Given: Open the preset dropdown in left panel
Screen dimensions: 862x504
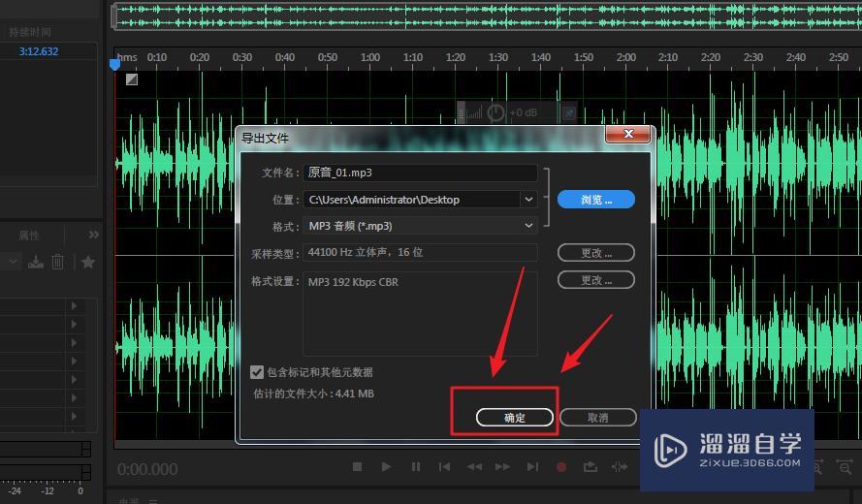Looking at the screenshot, I should (12, 262).
